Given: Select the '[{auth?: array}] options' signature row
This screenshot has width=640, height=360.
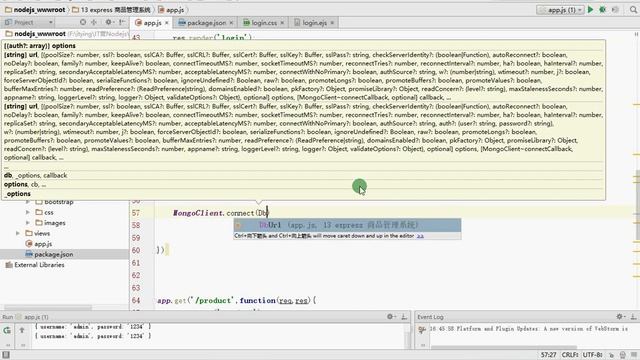Looking at the screenshot, I should coord(304,46).
